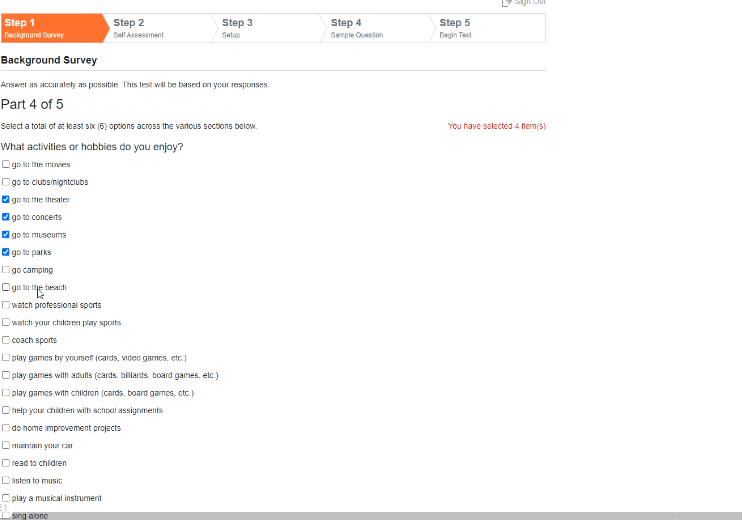Image resolution: width=742 pixels, height=520 pixels.
Task: Tick the 'listen to music' checkbox
Action: (x=6, y=480)
